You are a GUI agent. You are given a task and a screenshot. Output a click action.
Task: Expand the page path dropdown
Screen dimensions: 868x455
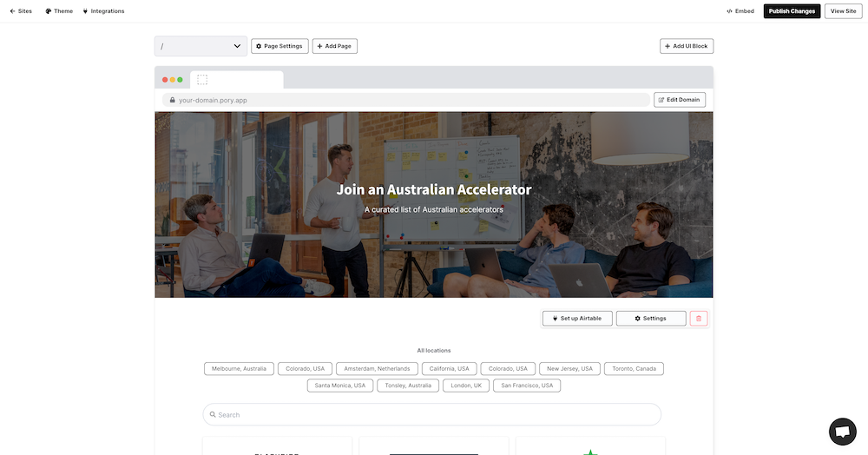[201, 46]
